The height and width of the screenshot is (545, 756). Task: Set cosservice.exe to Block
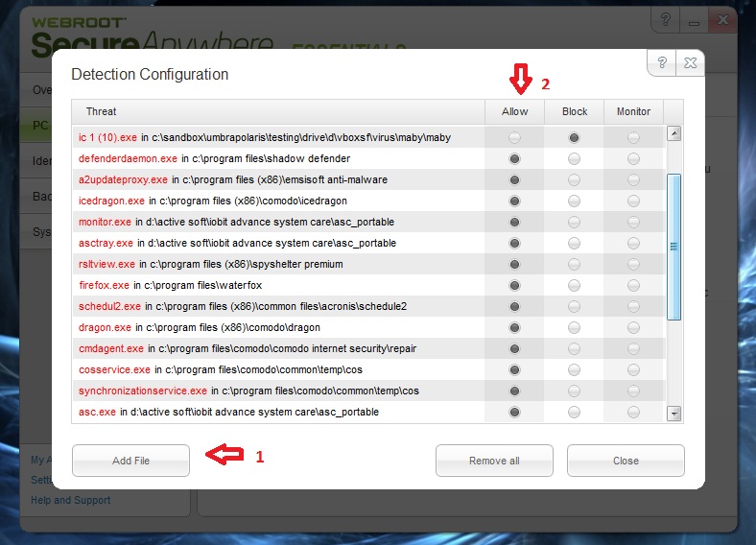coord(574,370)
